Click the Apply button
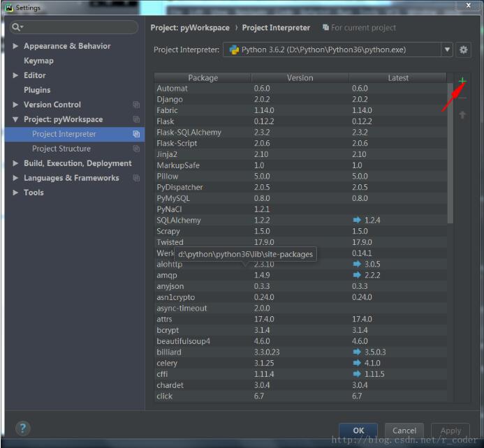This screenshot has height=448, width=484. pyautogui.click(x=450, y=431)
